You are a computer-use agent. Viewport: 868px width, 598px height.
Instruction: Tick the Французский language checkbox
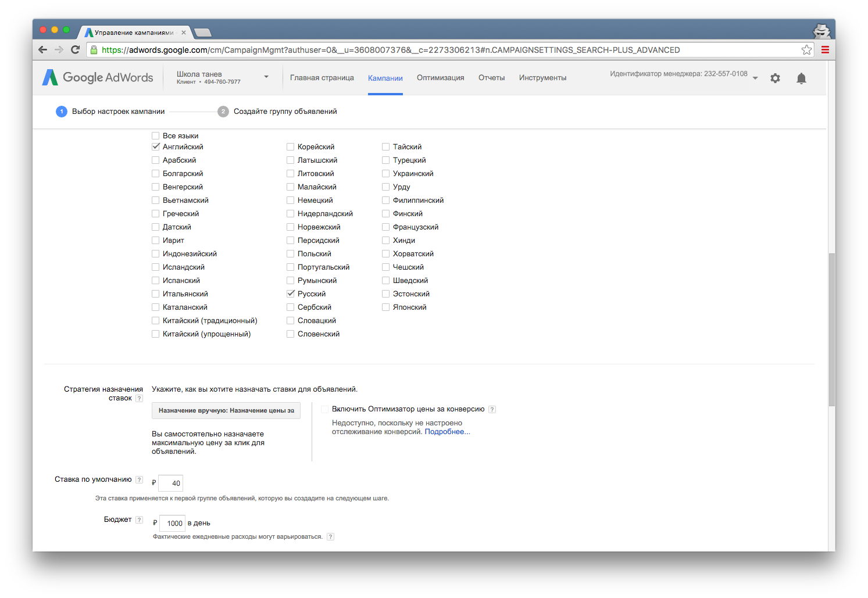(385, 227)
